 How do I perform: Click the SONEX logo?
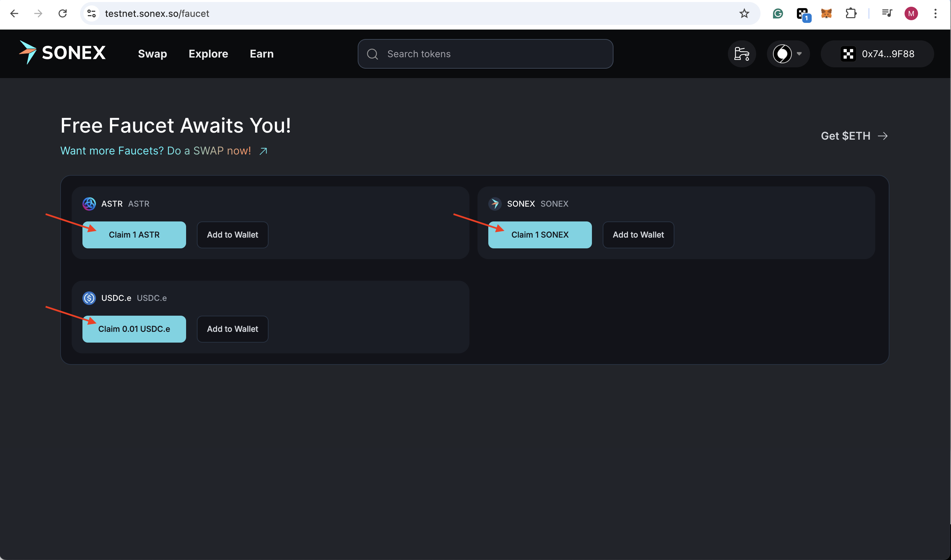click(63, 53)
